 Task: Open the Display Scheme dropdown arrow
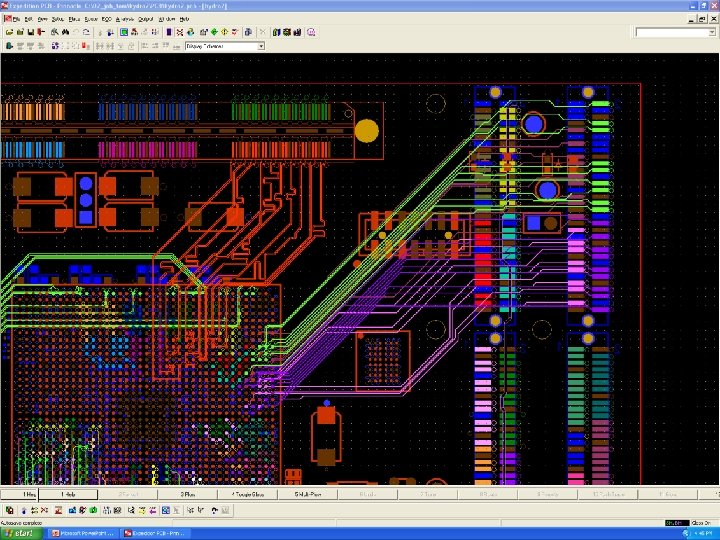261,46
